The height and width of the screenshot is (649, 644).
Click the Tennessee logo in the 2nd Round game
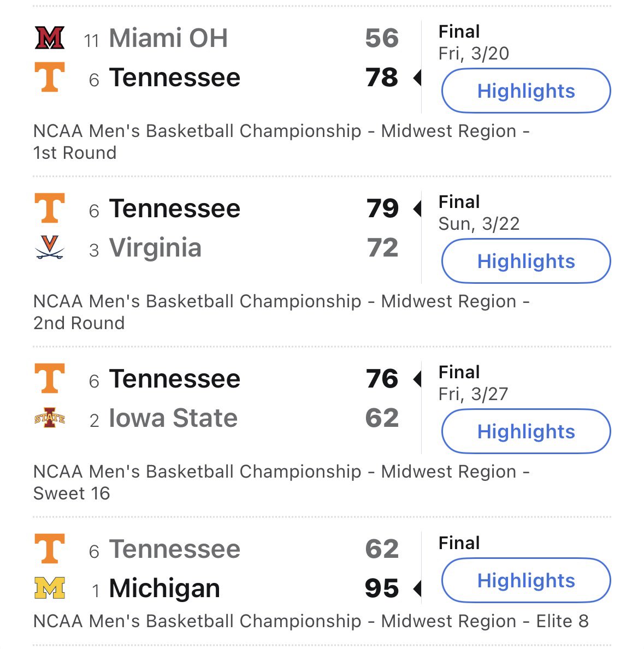click(49, 208)
